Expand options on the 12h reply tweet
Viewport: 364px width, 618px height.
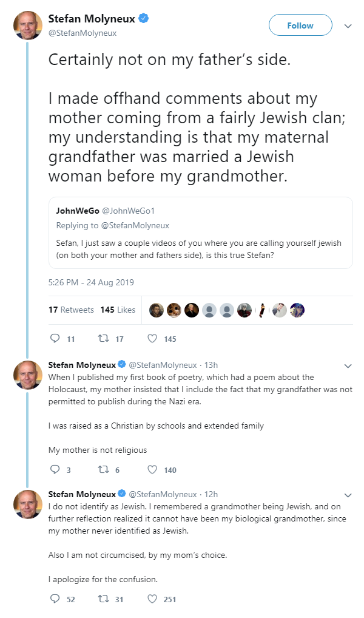point(348,495)
